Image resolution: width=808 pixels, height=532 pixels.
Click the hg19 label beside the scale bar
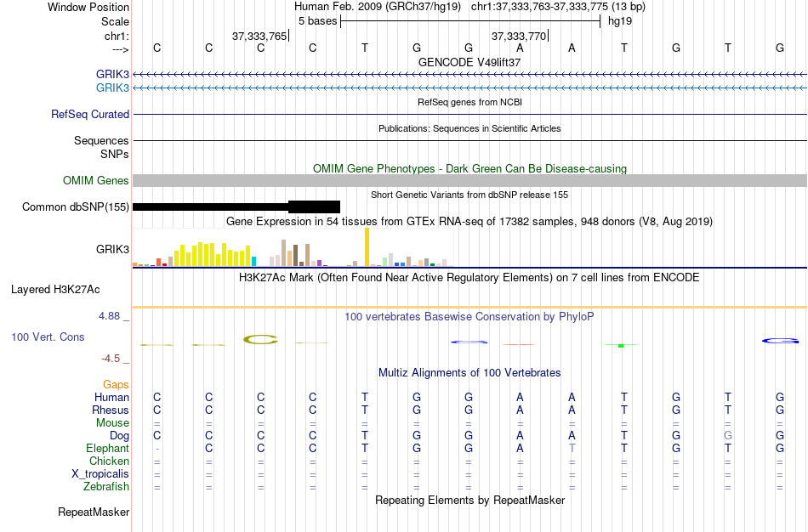pyautogui.click(x=620, y=21)
